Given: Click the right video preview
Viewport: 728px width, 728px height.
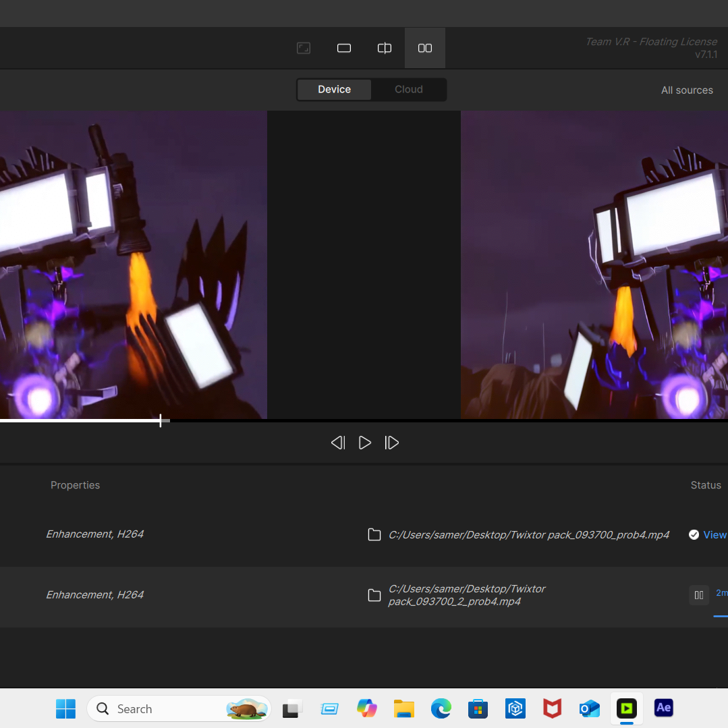Looking at the screenshot, I should pyautogui.click(x=594, y=264).
